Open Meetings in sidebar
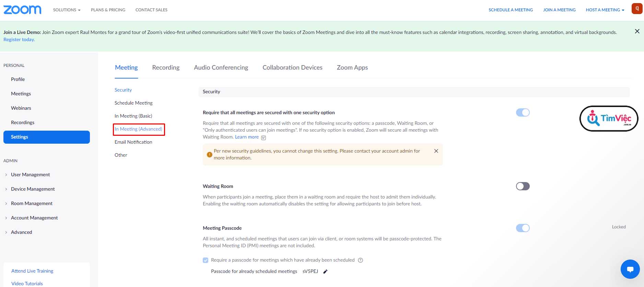This screenshot has width=644, height=287. pyautogui.click(x=21, y=94)
